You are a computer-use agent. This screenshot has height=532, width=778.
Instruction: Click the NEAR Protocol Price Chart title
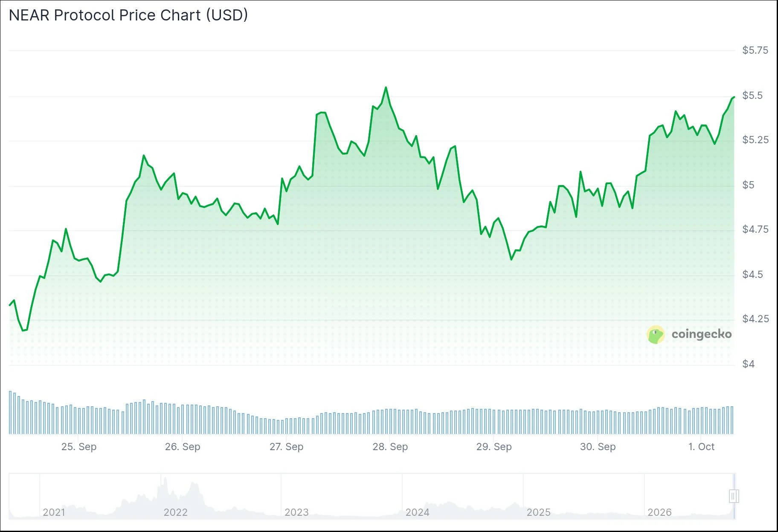(x=128, y=15)
